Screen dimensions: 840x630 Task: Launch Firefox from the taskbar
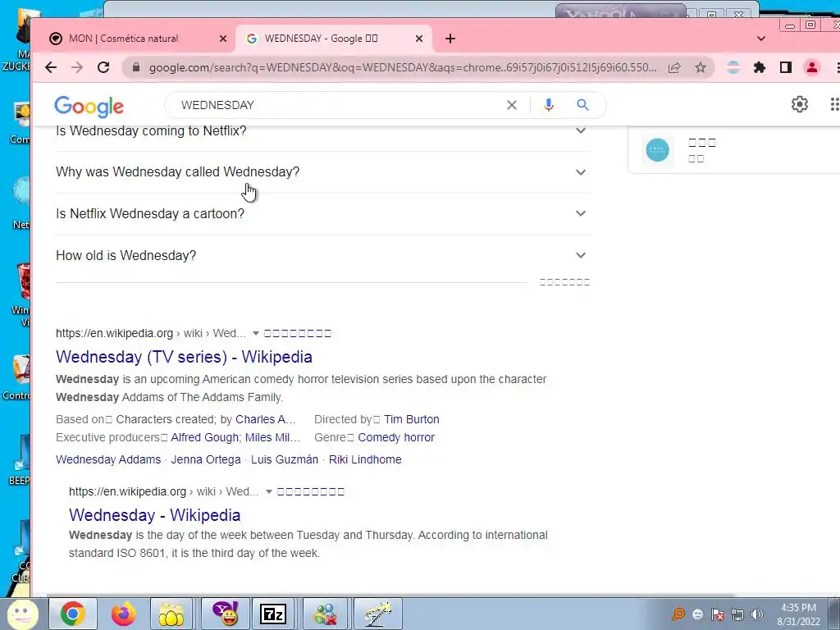click(x=123, y=614)
